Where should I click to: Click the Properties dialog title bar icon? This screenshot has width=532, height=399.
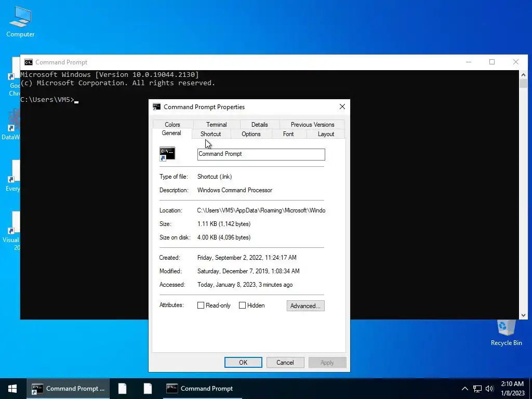pos(156,107)
